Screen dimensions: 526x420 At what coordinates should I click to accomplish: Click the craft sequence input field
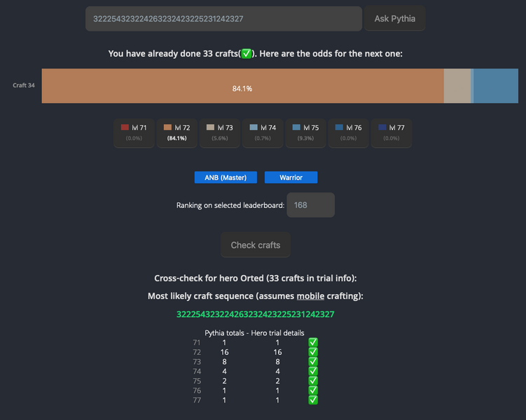[x=223, y=19]
